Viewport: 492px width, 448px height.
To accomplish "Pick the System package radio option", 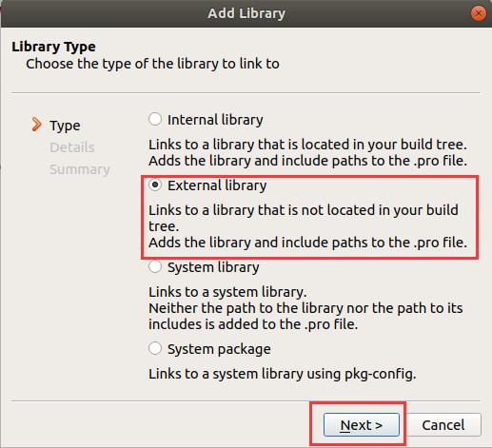I will tap(155, 348).
